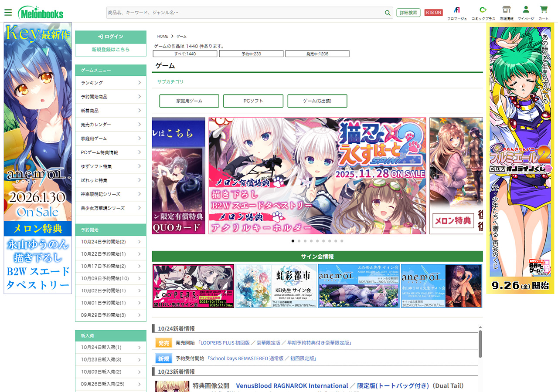Open the shopping cart icon
This screenshot has width=558, height=392.
pos(543,10)
